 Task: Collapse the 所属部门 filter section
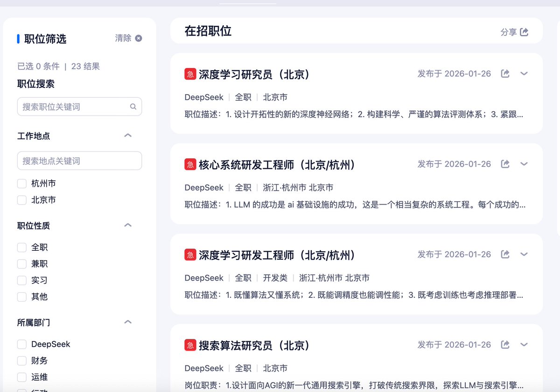coord(128,322)
